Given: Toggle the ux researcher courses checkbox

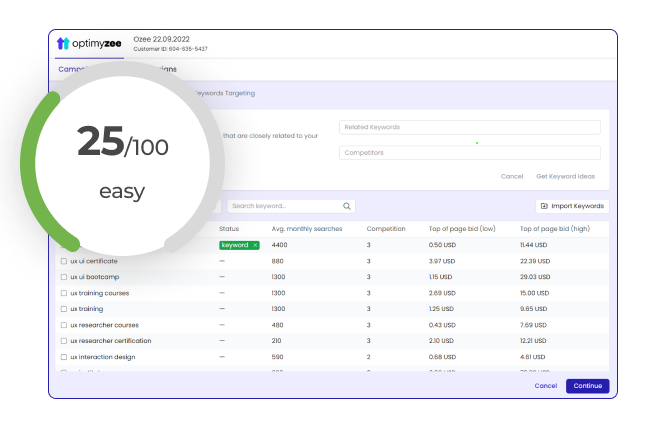Looking at the screenshot, I should 64,325.
